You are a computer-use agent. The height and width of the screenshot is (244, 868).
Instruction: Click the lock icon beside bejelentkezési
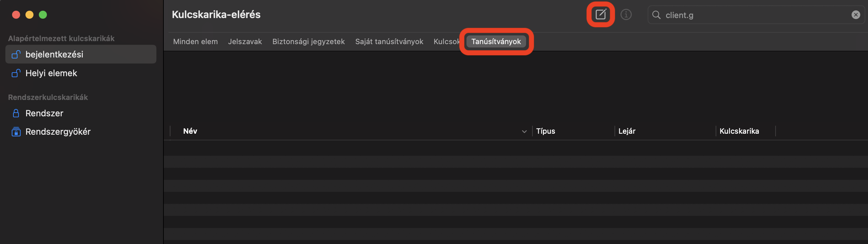click(15, 54)
